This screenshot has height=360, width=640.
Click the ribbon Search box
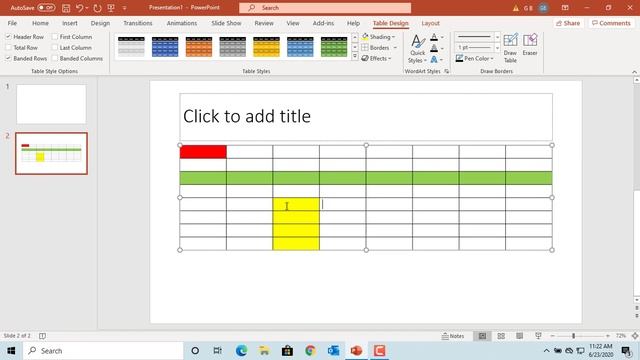coord(325,8)
